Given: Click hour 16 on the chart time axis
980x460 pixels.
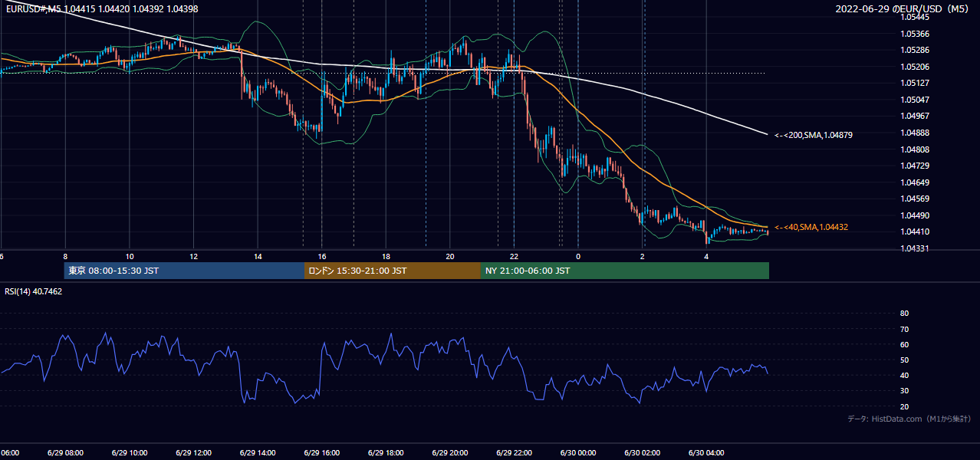Looking at the screenshot, I should (321, 256).
